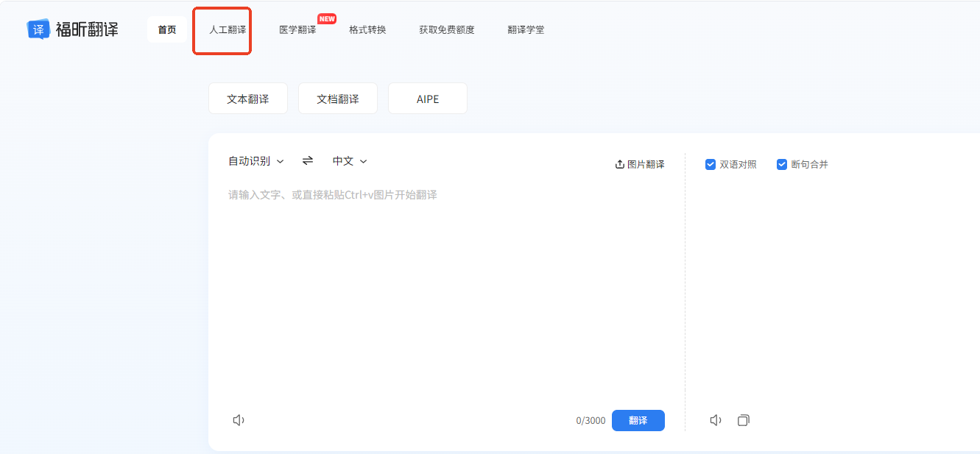Click the blue 翻译 button

(638, 419)
